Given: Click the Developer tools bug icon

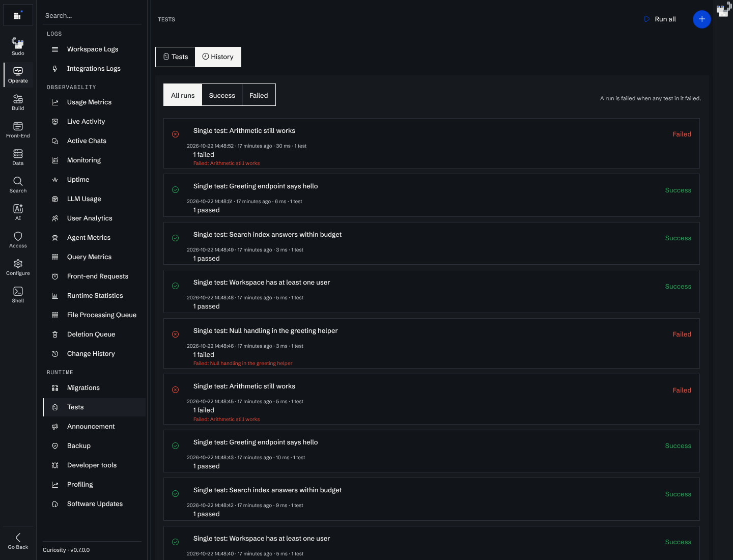Looking at the screenshot, I should point(55,465).
